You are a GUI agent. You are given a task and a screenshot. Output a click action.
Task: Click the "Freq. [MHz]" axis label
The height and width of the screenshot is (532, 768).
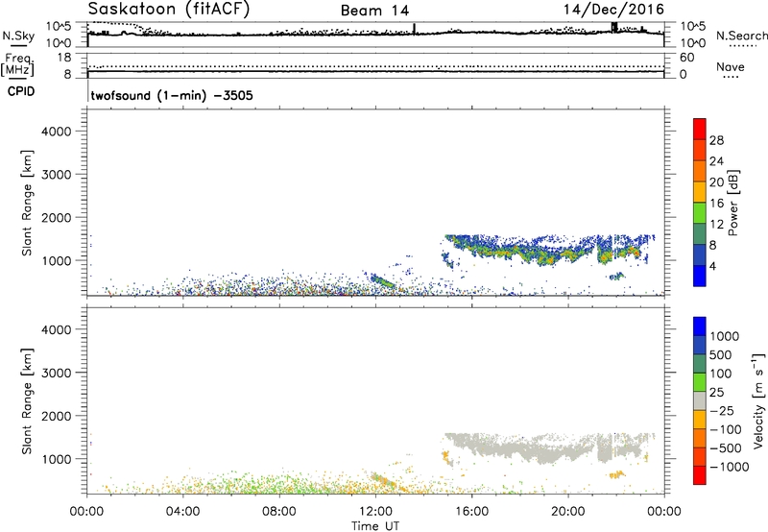[x=17, y=65]
